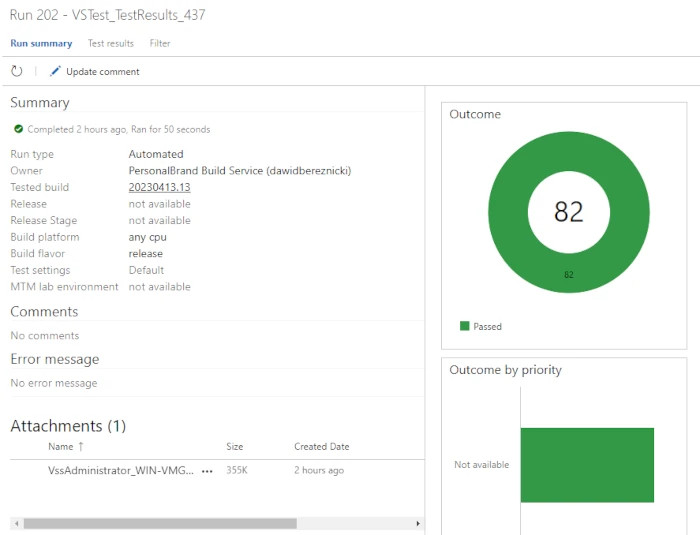Open tested build 20230413.13 link

(x=159, y=187)
